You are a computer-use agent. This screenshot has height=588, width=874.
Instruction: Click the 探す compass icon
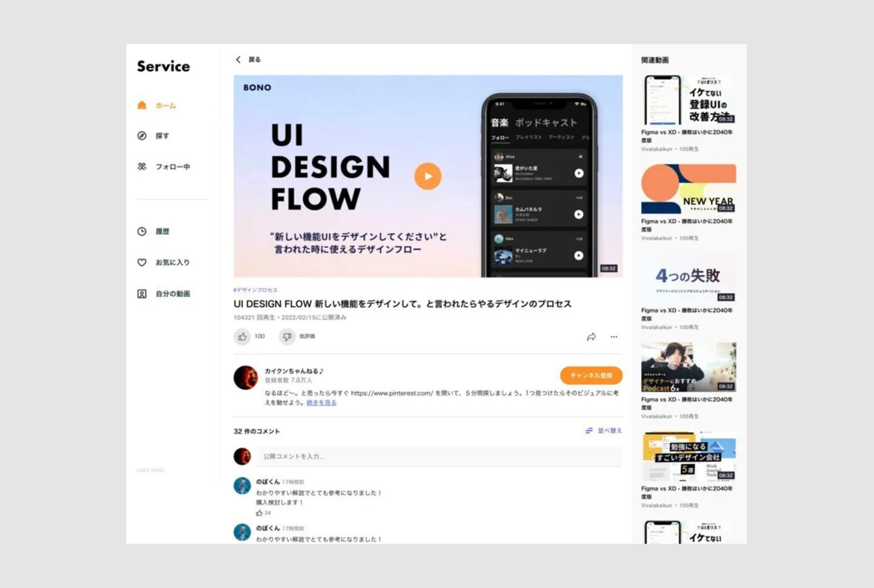click(x=141, y=136)
